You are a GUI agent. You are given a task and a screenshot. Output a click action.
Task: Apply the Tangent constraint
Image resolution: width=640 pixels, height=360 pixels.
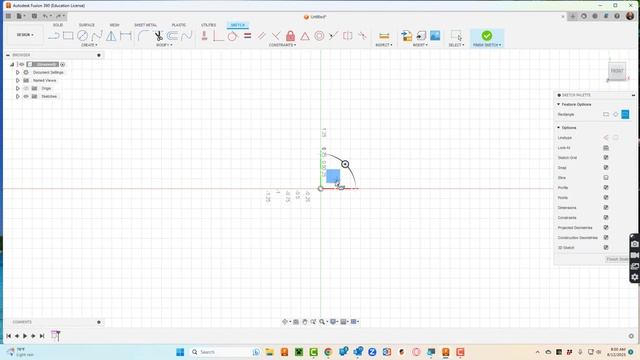tap(232, 36)
